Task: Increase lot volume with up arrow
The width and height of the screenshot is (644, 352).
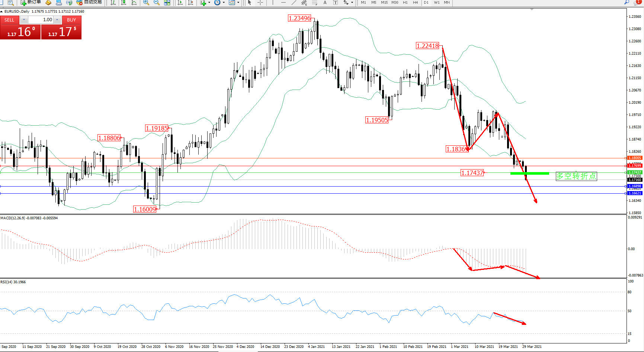Action: tap(57, 20)
